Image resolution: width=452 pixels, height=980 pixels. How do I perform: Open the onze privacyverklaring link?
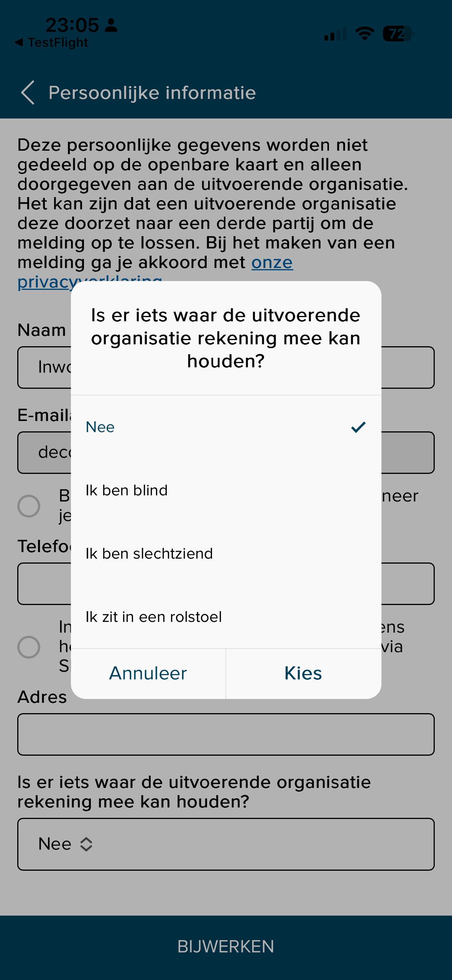coord(271,263)
